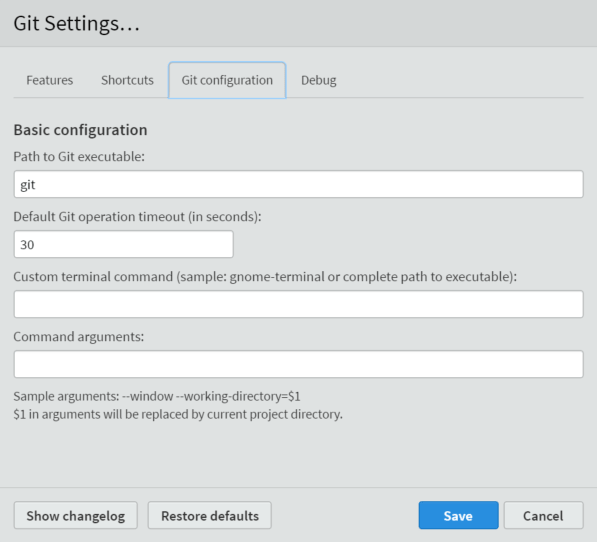The image size is (597, 542).
Task: Switch to the Features tab
Action: click(x=49, y=80)
